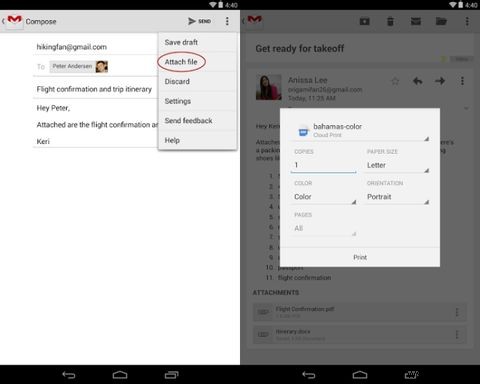Tap the Copies field showing 1

[x=323, y=165]
